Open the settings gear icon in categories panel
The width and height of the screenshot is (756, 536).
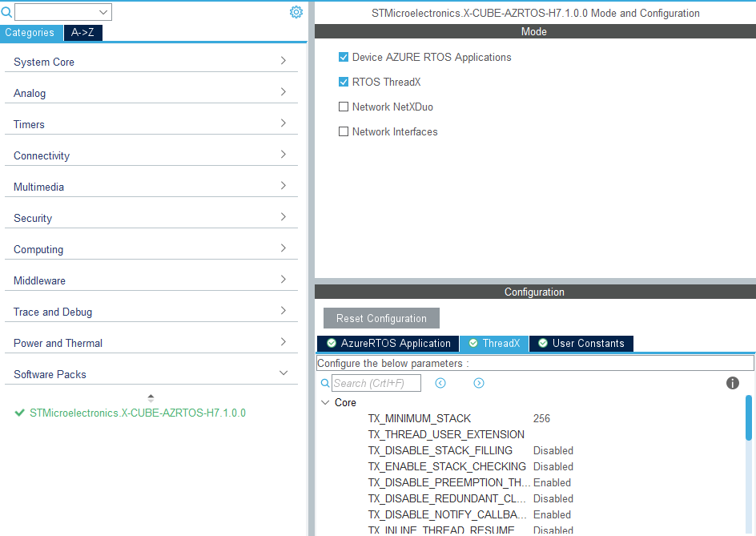(x=296, y=12)
